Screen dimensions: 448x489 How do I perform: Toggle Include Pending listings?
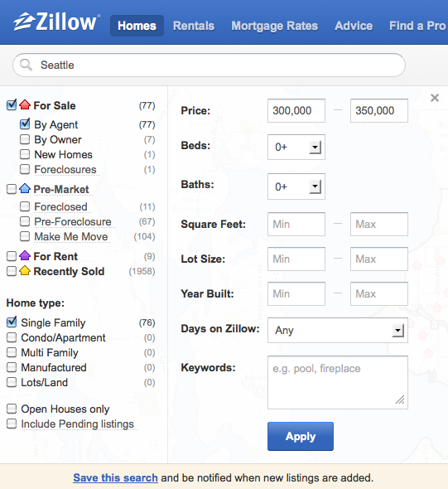(x=12, y=424)
